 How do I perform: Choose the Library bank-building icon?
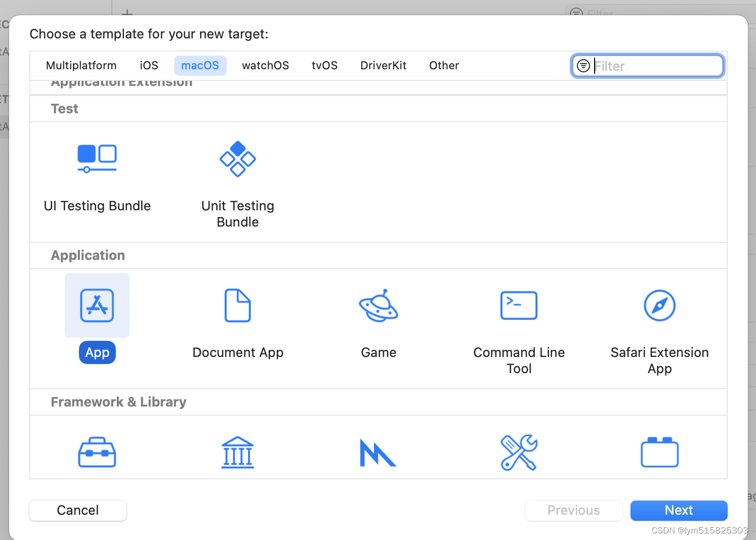click(x=237, y=452)
